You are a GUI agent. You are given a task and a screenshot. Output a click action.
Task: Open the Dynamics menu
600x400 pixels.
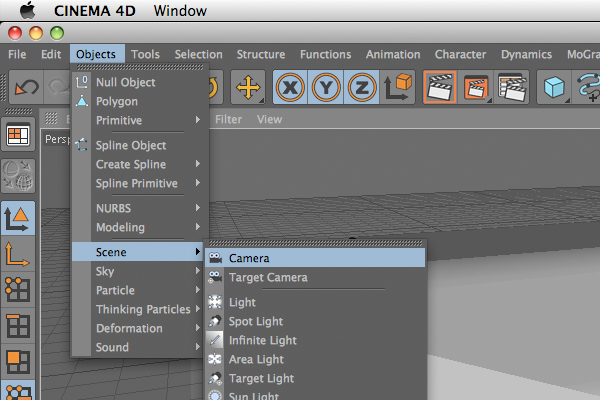(x=527, y=54)
